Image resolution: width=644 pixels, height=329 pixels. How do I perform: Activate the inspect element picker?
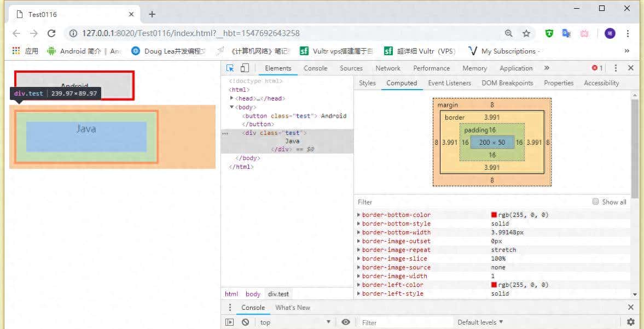(x=230, y=68)
